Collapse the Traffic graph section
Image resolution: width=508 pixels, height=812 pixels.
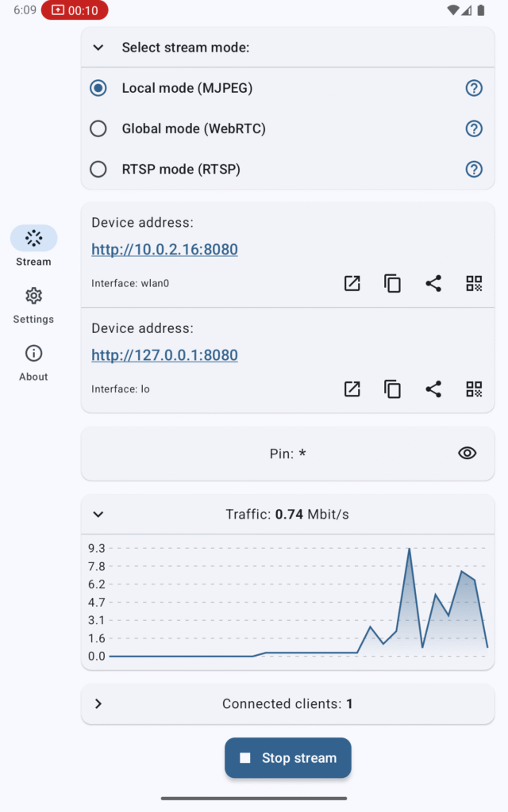pyautogui.click(x=98, y=514)
